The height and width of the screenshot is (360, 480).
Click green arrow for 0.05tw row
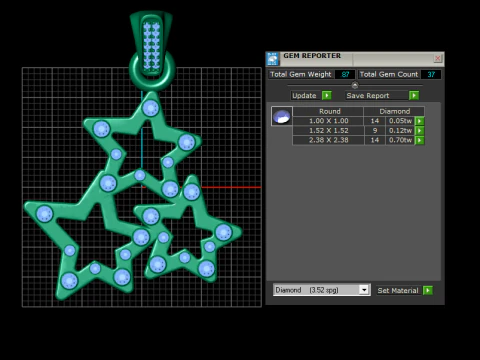[420, 121]
